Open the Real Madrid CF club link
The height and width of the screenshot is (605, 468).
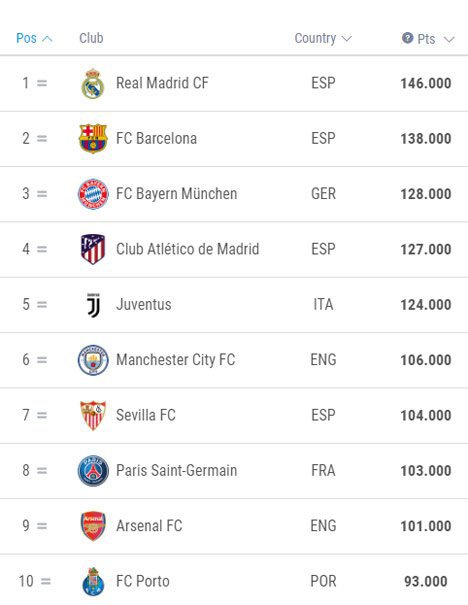(162, 83)
